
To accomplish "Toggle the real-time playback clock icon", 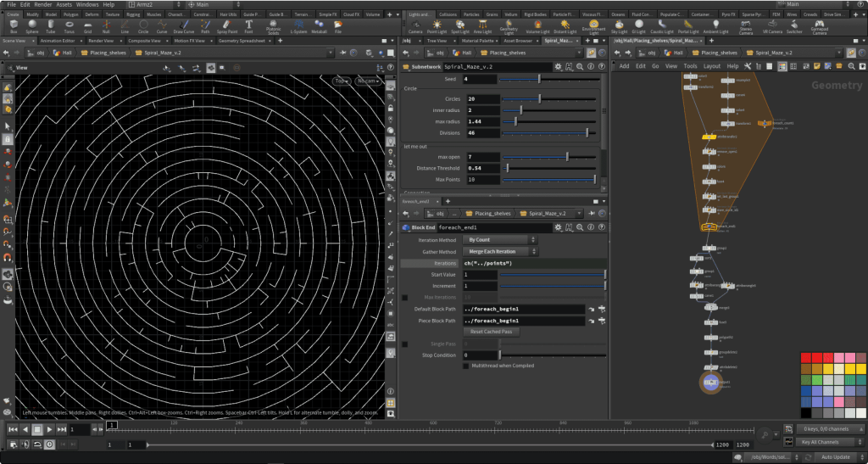I will [50, 444].
